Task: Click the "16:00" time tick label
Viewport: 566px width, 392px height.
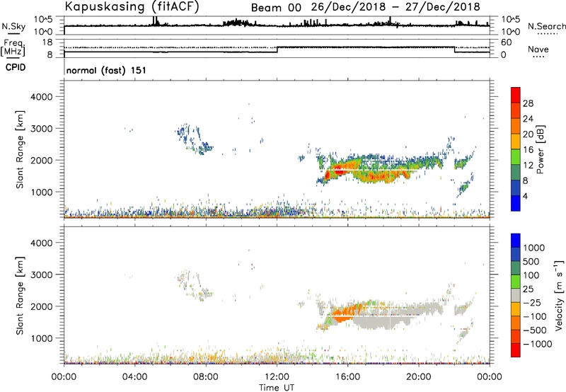Action: click(347, 377)
